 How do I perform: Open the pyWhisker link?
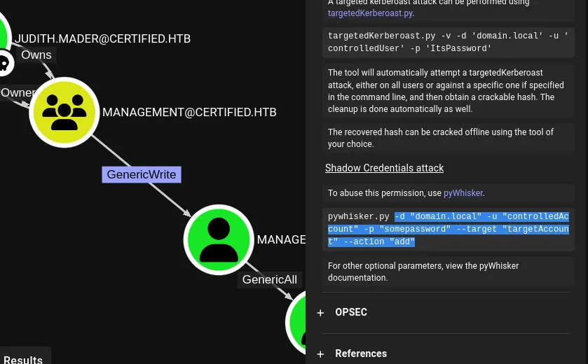tap(463, 193)
